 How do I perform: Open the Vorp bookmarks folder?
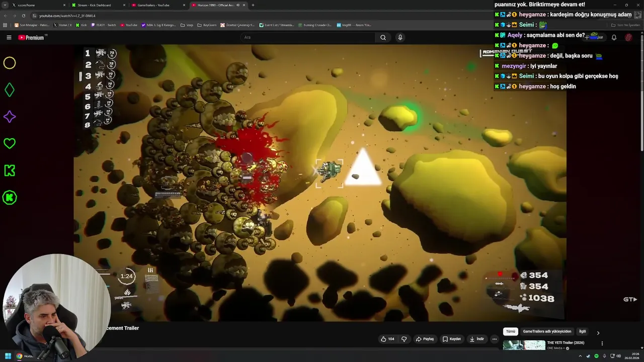[187, 25]
